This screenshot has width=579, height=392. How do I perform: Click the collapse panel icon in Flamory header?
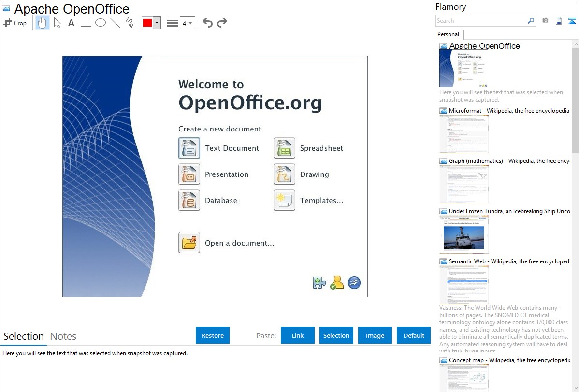[572, 21]
